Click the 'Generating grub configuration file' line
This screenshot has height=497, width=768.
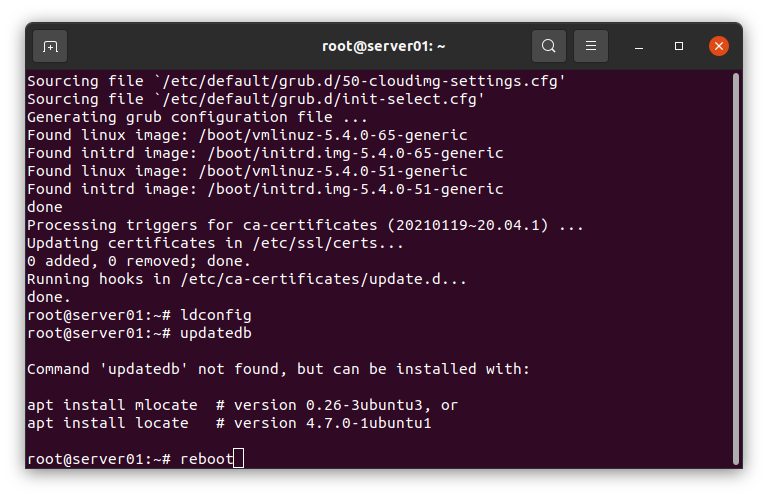[197, 117]
